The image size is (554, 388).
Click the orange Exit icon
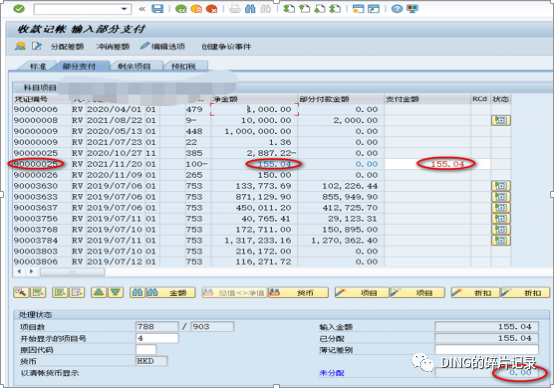(x=196, y=9)
